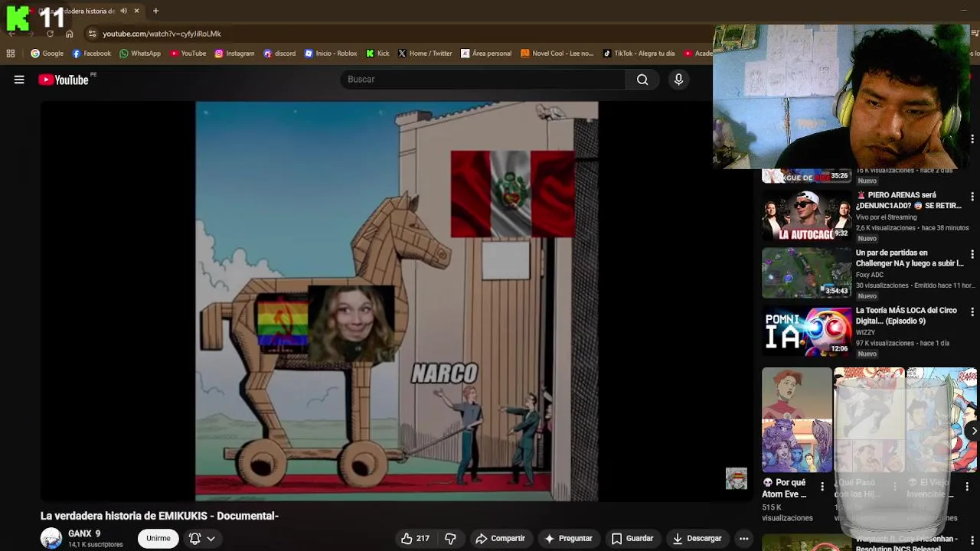This screenshot has width=980, height=551.
Task: Toggle the channel notification bell
Action: click(194, 539)
